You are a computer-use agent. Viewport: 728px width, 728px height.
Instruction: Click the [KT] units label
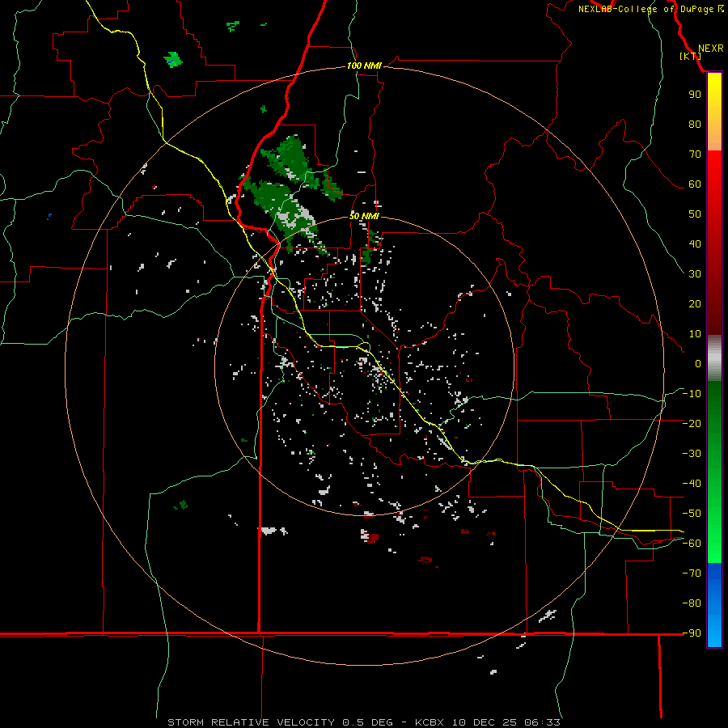(691, 56)
